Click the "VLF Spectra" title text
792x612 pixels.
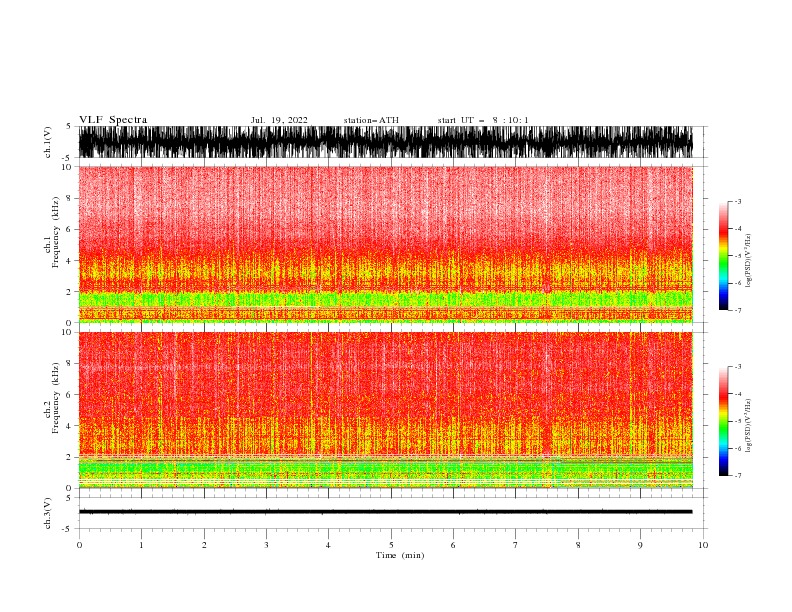pos(113,120)
